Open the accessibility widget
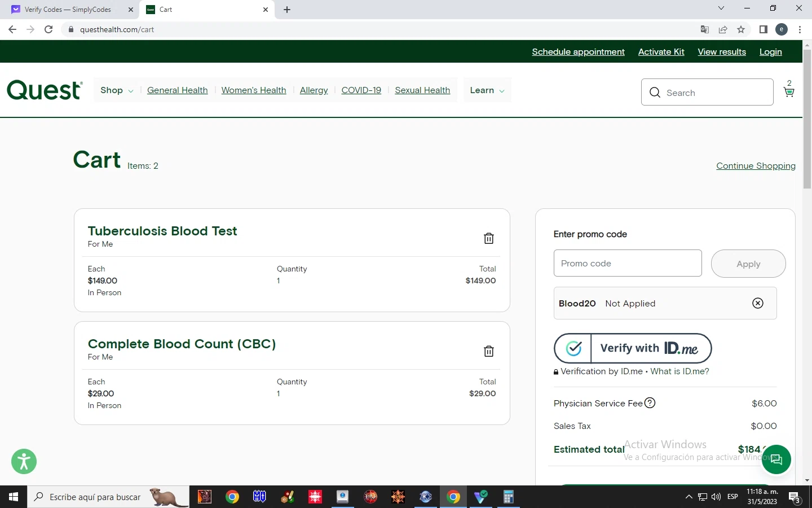Viewport: 812px width, 508px height. [x=24, y=461]
